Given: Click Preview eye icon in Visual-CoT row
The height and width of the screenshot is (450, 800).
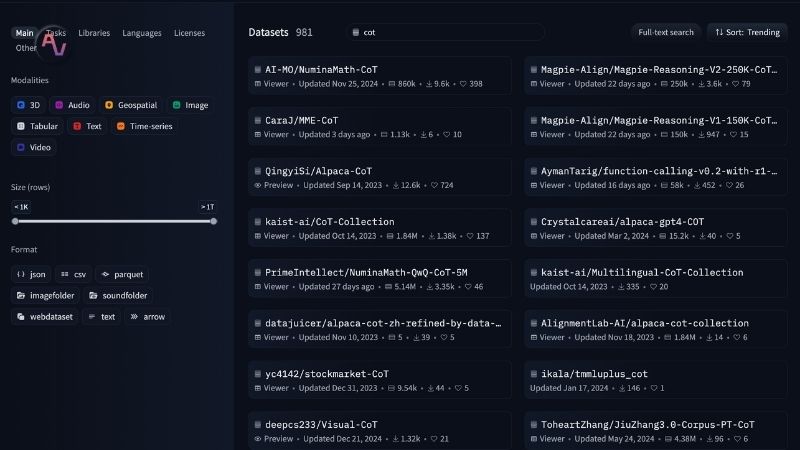Looking at the screenshot, I should (x=258, y=439).
